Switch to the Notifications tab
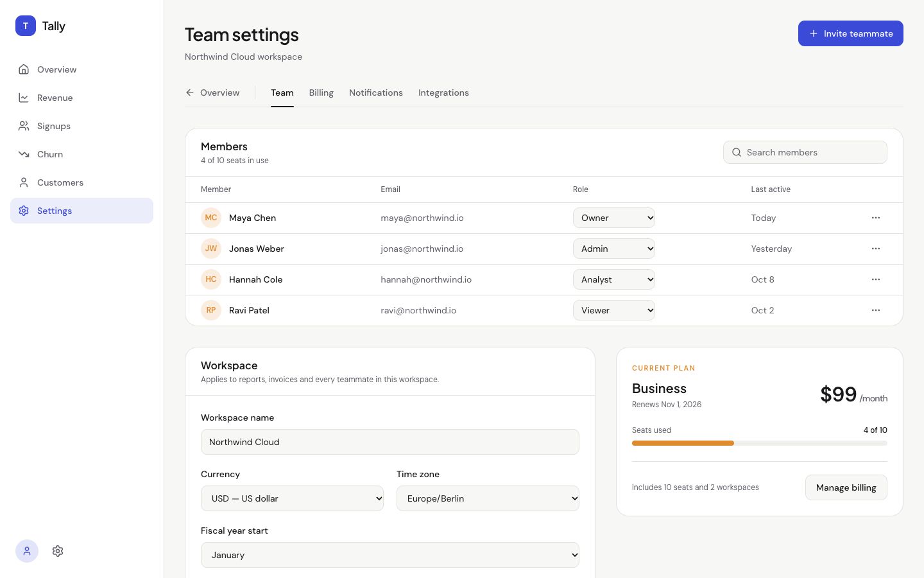Image resolution: width=924 pixels, height=578 pixels. point(376,92)
